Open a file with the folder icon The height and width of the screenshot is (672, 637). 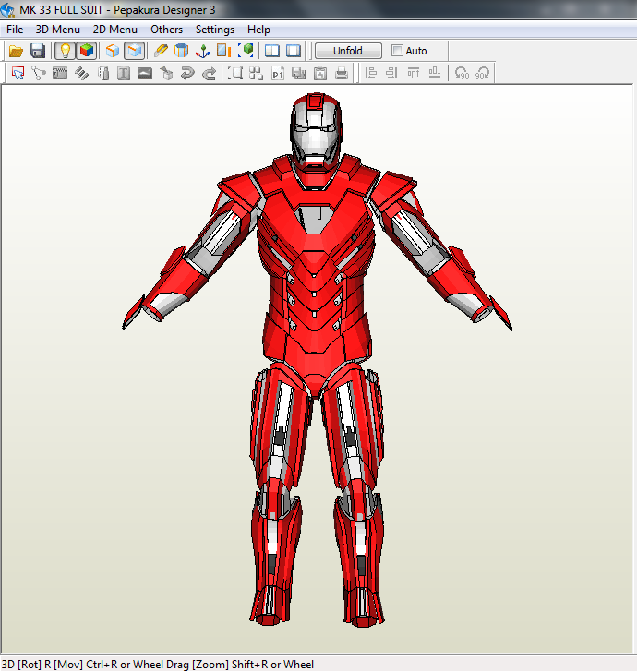point(16,51)
